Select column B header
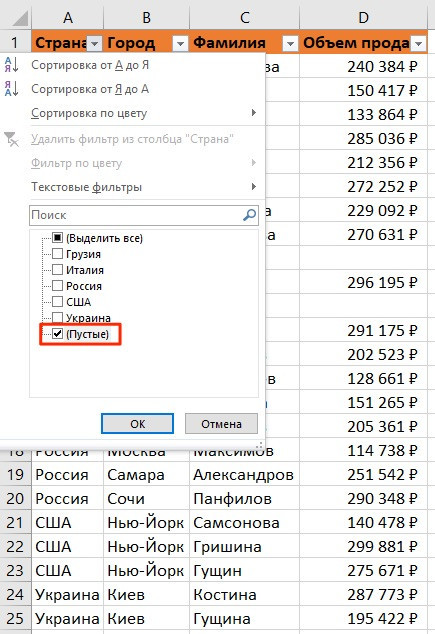 (x=146, y=17)
